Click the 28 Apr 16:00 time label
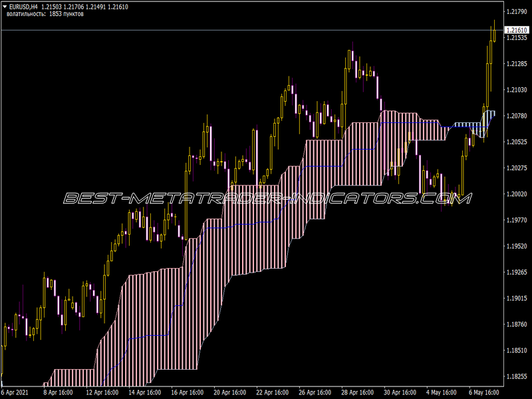 (x=357, y=392)
